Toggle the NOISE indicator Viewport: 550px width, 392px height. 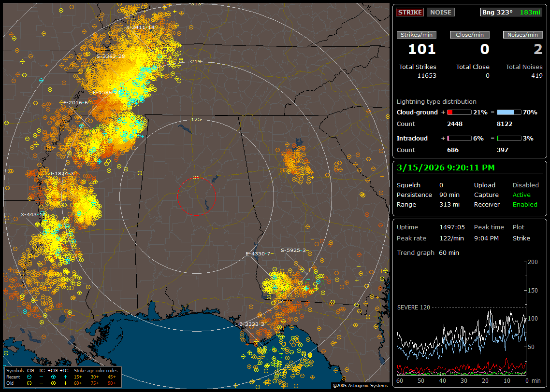pos(440,12)
